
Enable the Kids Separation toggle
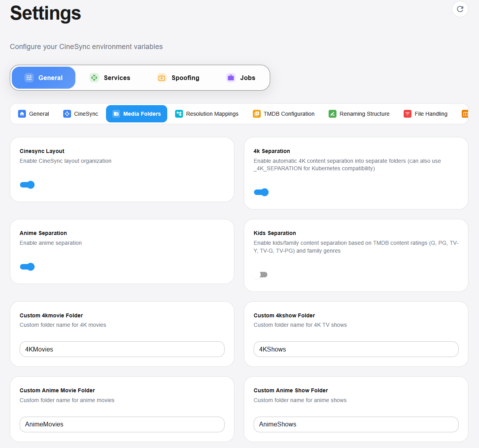[261, 275]
